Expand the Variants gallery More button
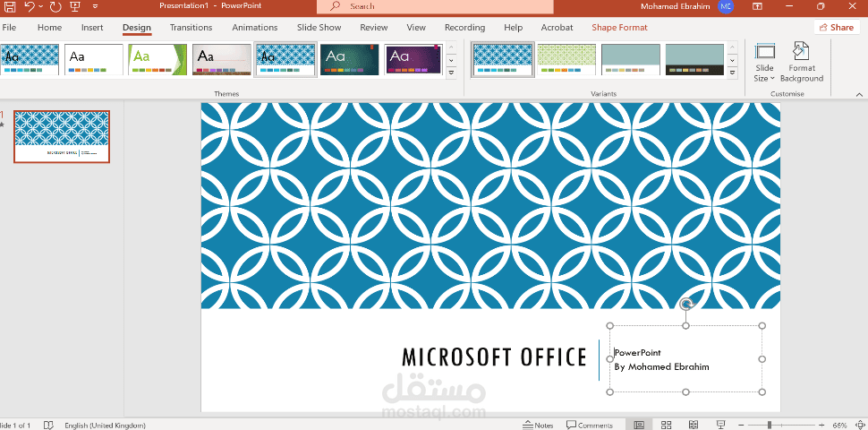868x430 pixels. coord(733,73)
